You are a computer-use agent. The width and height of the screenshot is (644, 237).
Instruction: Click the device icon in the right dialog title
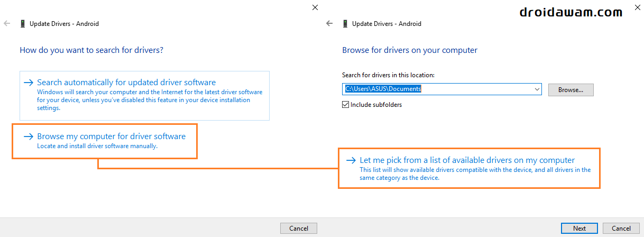click(x=345, y=24)
